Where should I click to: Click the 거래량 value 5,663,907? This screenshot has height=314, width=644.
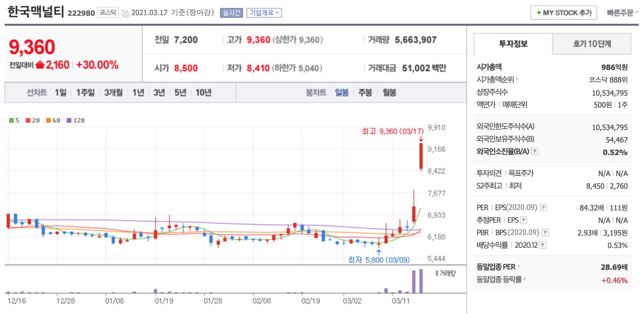point(416,40)
